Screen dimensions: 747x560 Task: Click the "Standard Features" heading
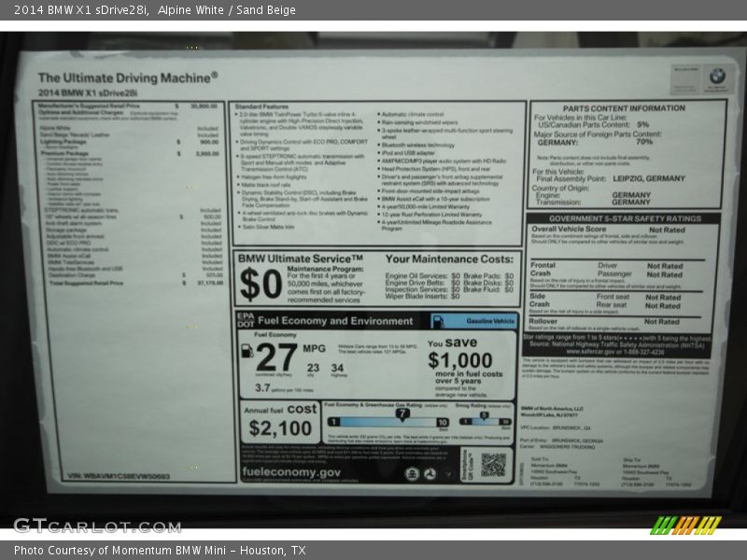(261, 106)
